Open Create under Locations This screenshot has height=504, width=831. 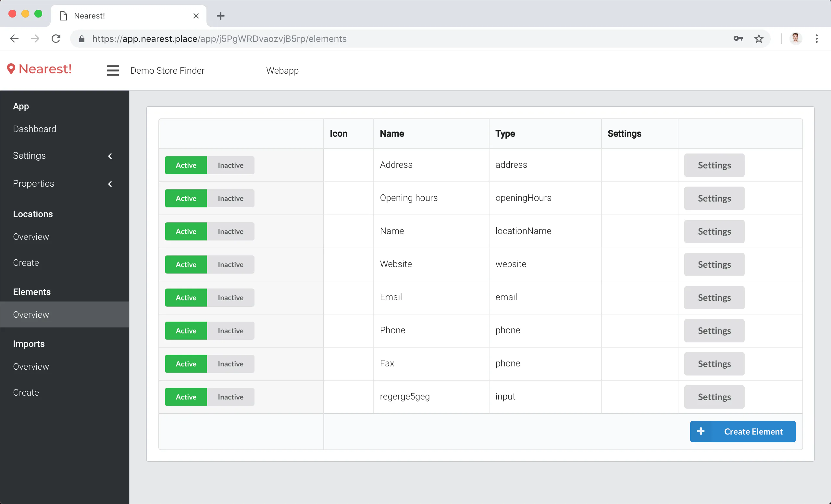tap(26, 263)
